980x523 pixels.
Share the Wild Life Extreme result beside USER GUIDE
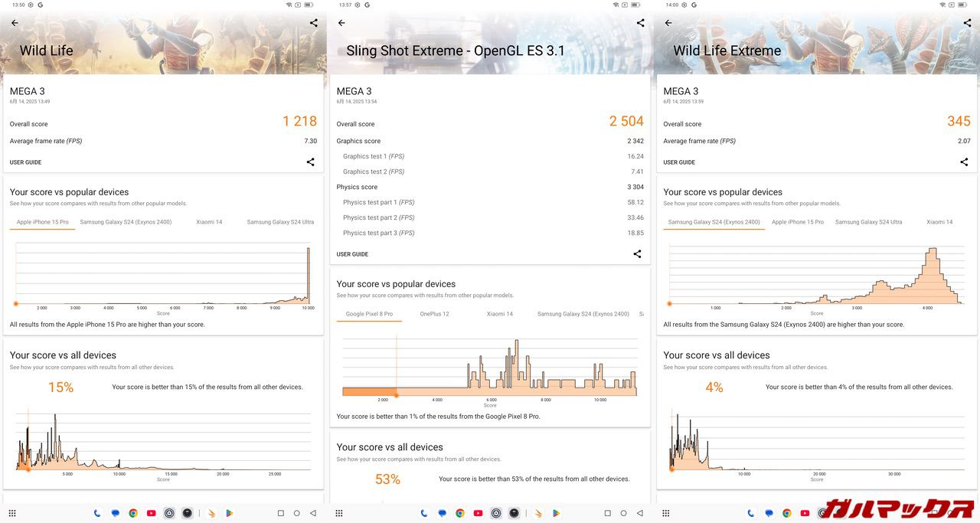pos(964,162)
